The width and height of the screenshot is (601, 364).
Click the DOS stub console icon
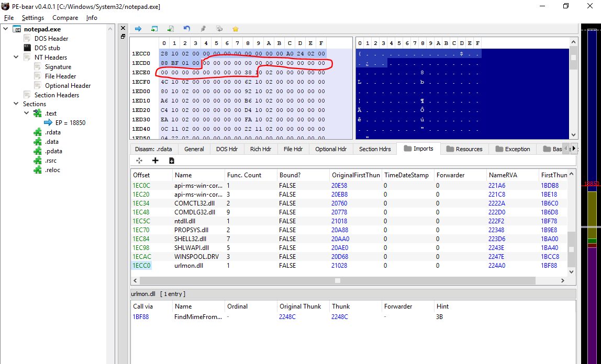(x=27, y=48)
